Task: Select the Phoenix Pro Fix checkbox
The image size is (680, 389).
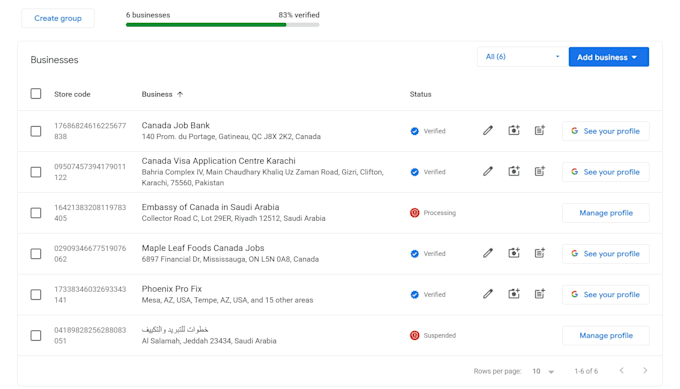Action: point(36,294)
